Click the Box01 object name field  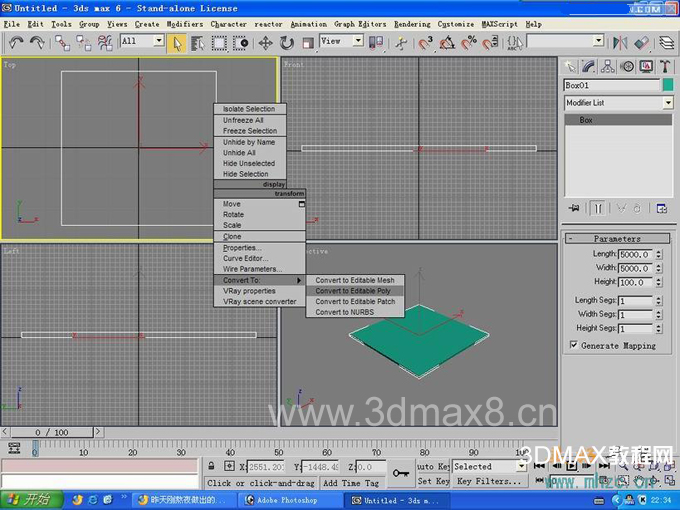(x=611, y=85)
